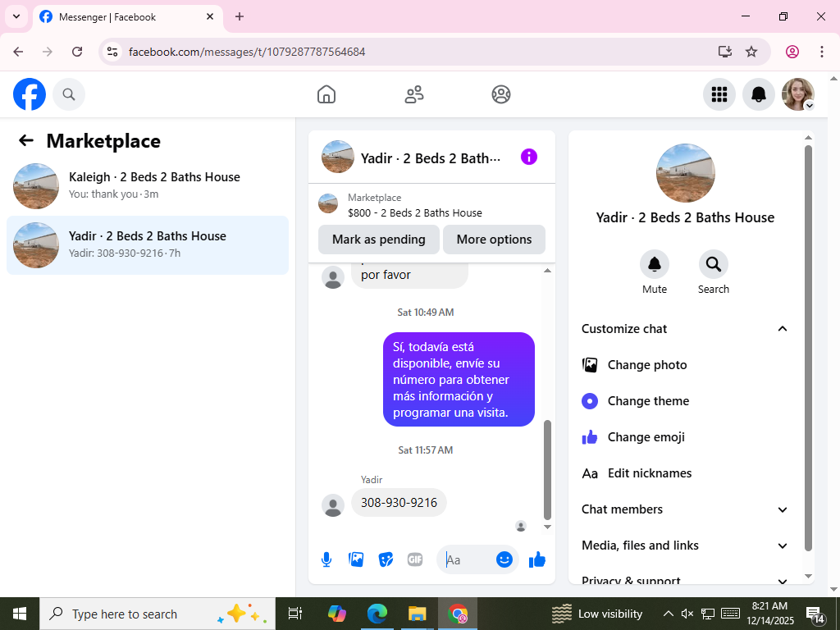This screenshot has height=630, width=840.
Task: Collapse the Customize chat section
Action: point(685,329)
